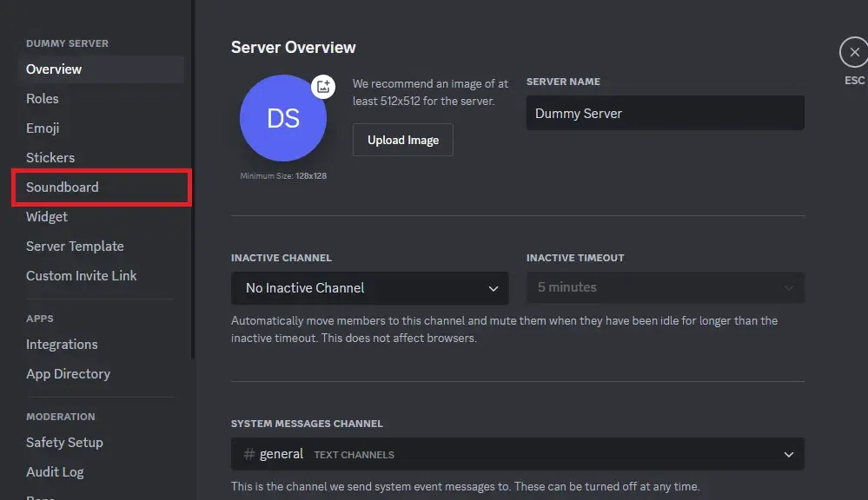Click the TEXT CHANNELS label in dropdown
Screen dimensions: 868x500
pos(354,455)
